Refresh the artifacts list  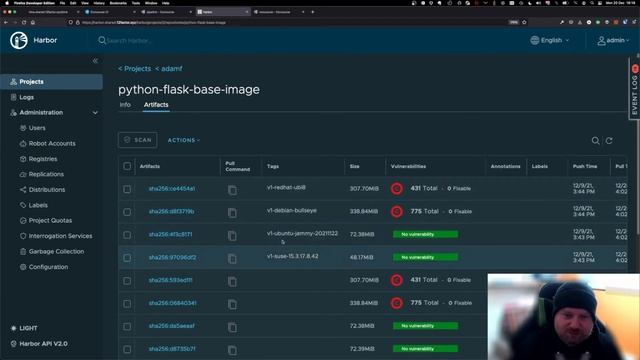[609, 140]
